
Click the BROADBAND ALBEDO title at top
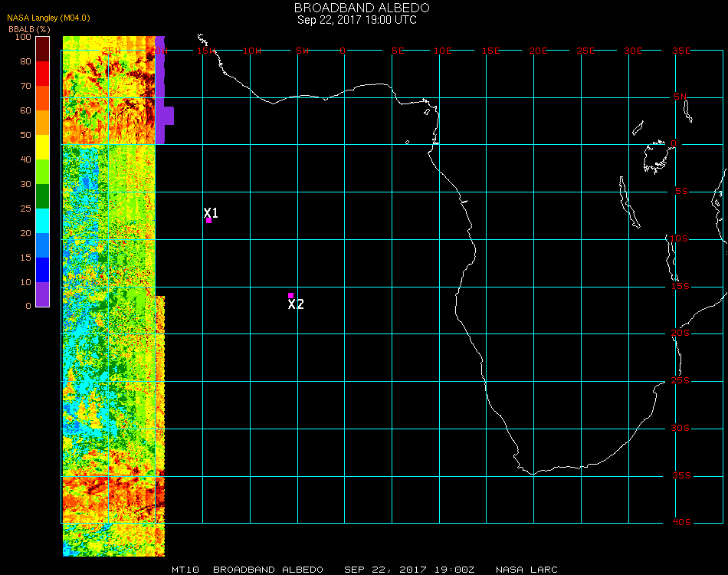pos(356,8)
